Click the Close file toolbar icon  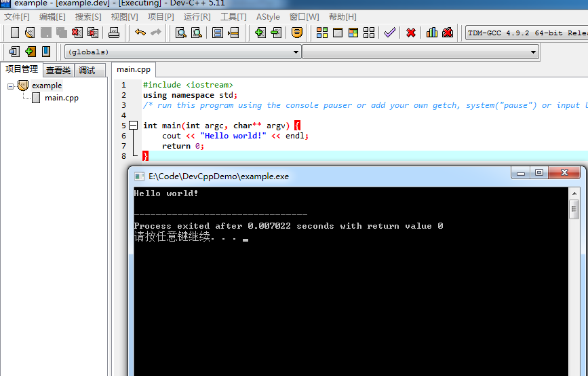point(77,33)
